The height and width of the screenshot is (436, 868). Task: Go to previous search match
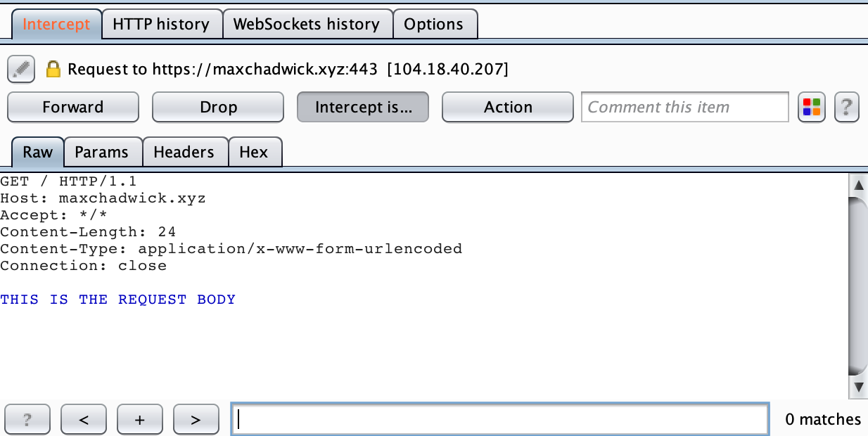[84, 420]
